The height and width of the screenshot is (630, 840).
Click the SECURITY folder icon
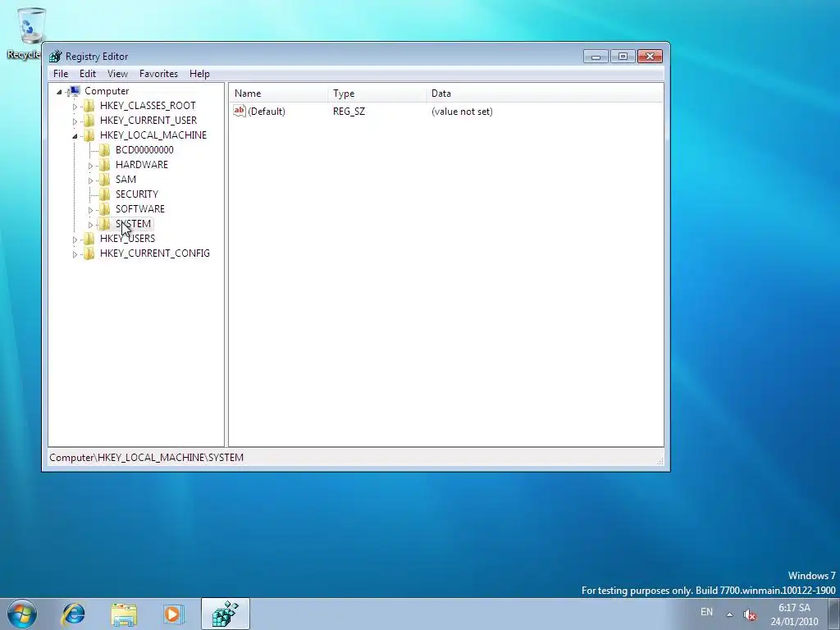[x=105, y=194]
